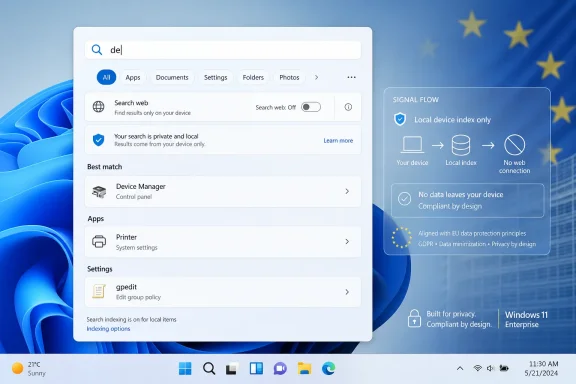The image size is (576, 384).
Task: Open the Widgets taskbar icon
Action: click(x=256, y=368)
